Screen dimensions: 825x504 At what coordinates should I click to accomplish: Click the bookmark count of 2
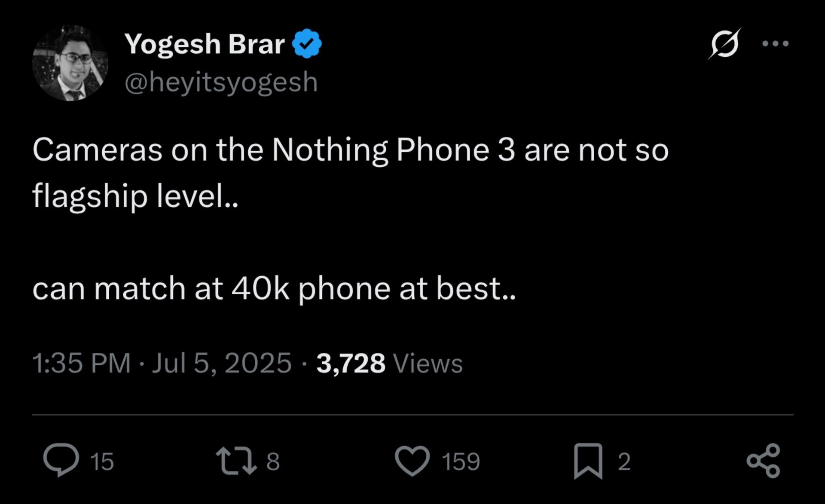624,461
